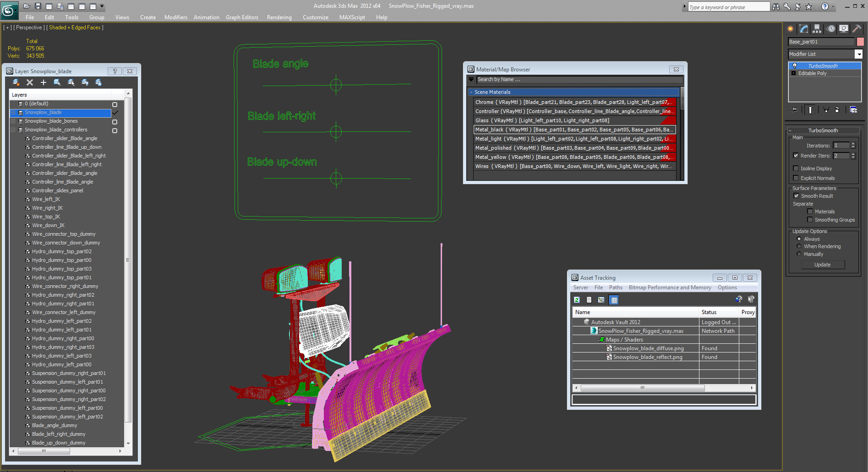Click Freeze/Unfreeze All Layers snowflake icon
The image size is (868, 472).
click(x=98, y=82)
